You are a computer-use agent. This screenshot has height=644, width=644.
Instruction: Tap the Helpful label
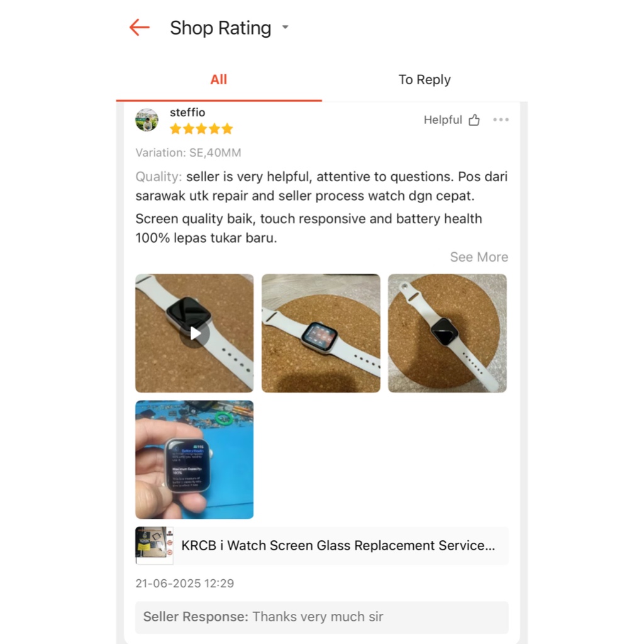tap(443, 119)
